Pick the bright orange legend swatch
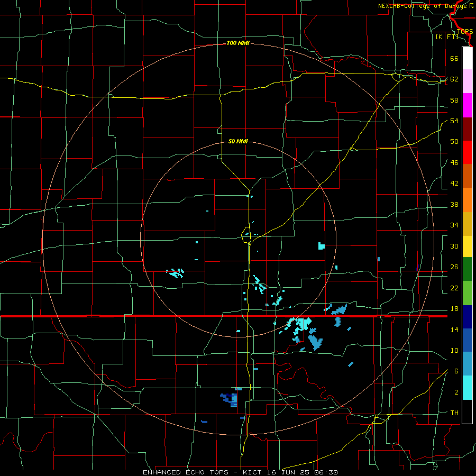 [x=467, y=200]
